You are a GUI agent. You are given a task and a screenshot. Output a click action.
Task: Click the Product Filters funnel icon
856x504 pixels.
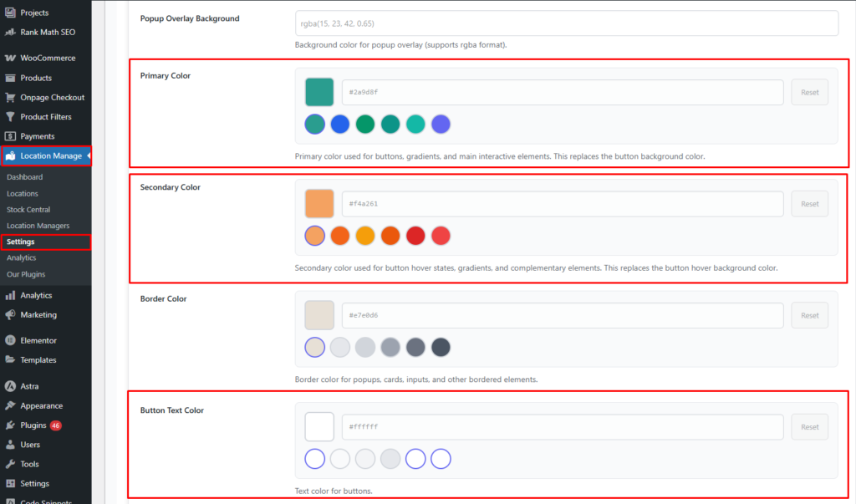pos(10,117)
